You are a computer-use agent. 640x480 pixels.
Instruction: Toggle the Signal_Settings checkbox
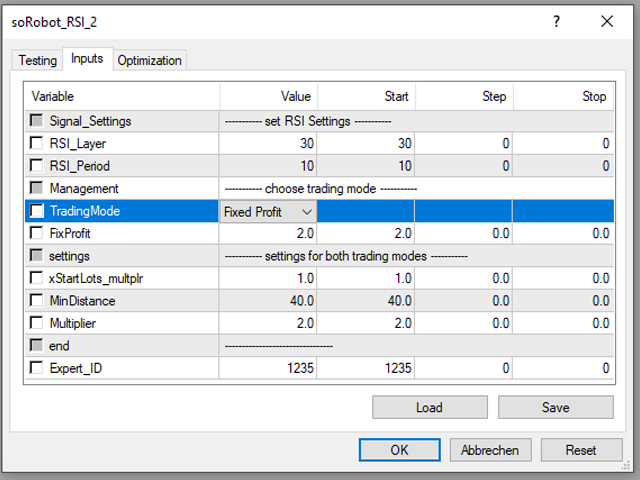pyautogui.click(x=36, y=120)
